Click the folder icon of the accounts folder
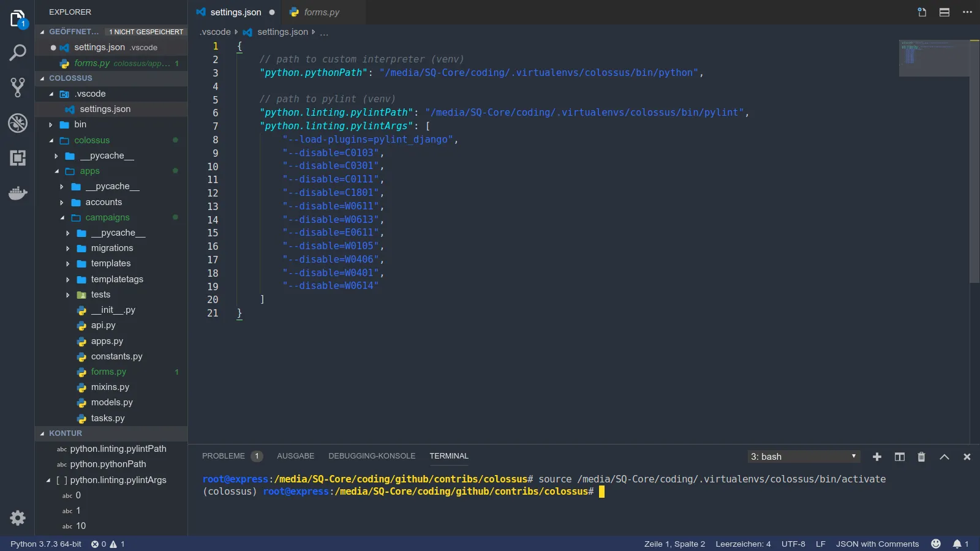980x551 pixels. (76, 203)
